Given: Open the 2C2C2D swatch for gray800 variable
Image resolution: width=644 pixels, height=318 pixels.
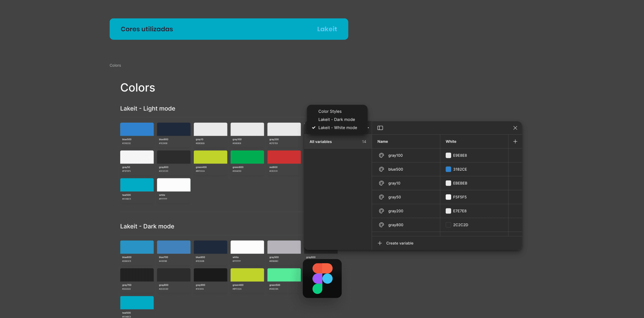Looking at the screenshot, I should click(x=448, y=225).
